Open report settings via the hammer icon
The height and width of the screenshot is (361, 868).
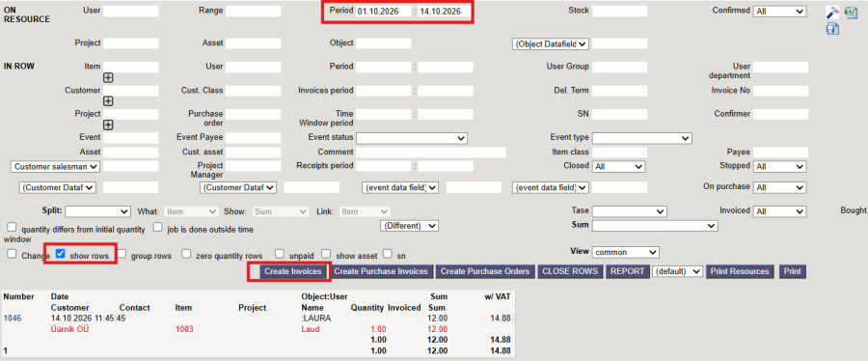click(x=832, y=13)
